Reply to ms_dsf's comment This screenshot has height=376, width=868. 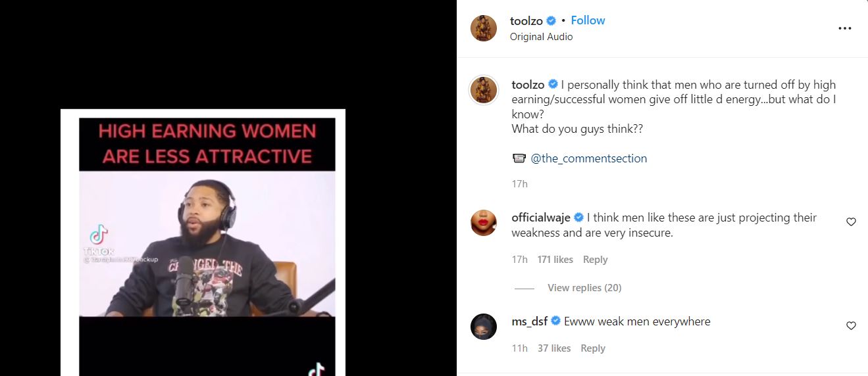point(592,348)
